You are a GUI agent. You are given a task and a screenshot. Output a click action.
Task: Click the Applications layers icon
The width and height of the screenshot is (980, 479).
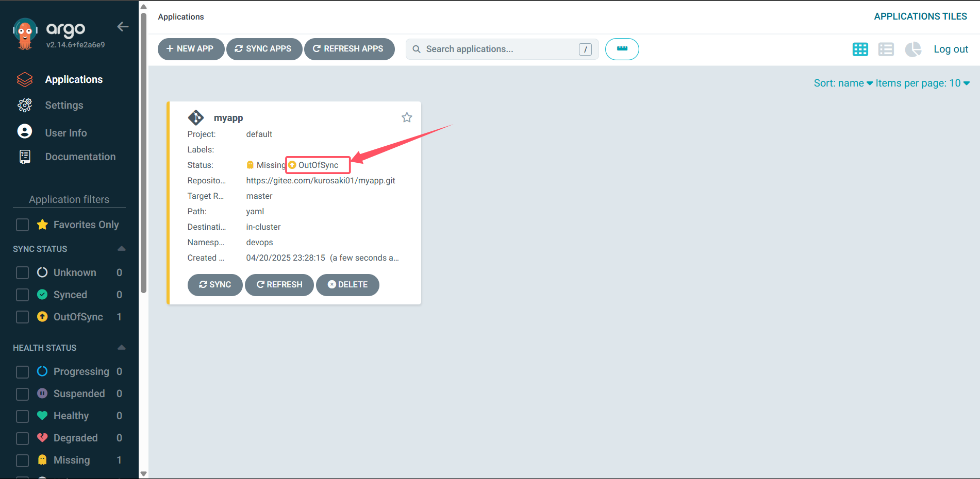[25, 79]
